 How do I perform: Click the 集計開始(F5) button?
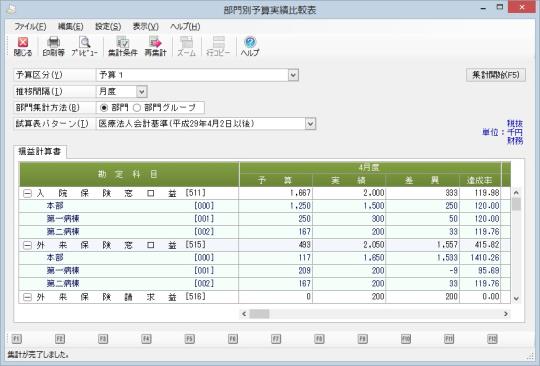point(496,75)
